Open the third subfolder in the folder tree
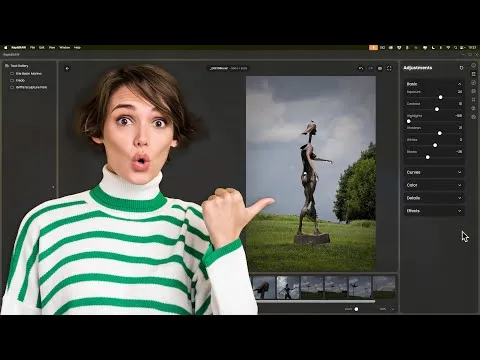 [29, 87]
